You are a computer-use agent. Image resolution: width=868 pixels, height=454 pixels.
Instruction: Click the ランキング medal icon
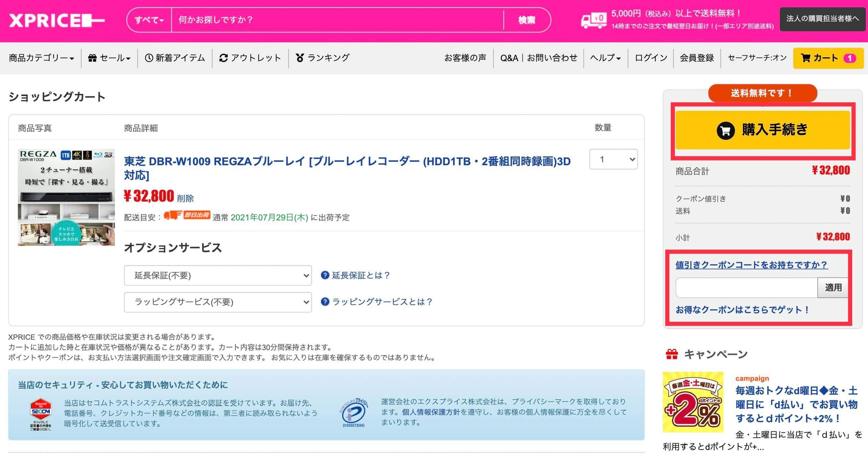[300, 58]
